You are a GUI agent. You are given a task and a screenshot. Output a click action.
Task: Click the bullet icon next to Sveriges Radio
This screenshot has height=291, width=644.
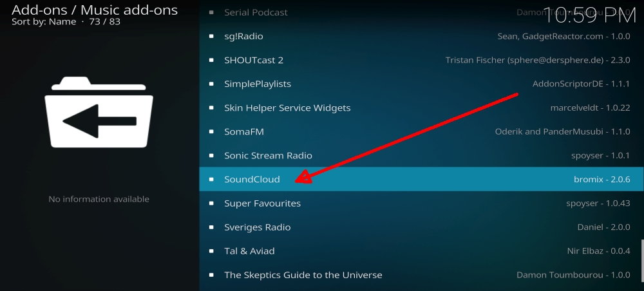point(211,227)
